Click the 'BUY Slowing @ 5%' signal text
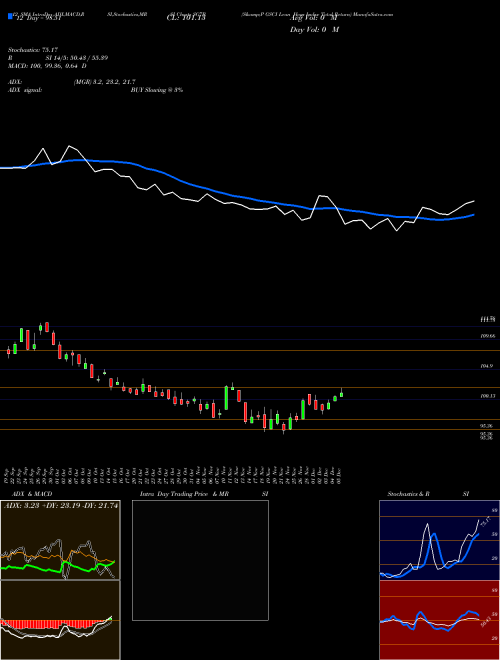 pyautogui.click(x=157, y=90)
